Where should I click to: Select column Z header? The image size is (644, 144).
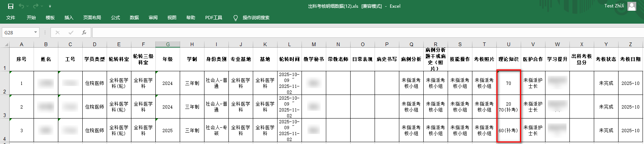[x=630, y=44]
